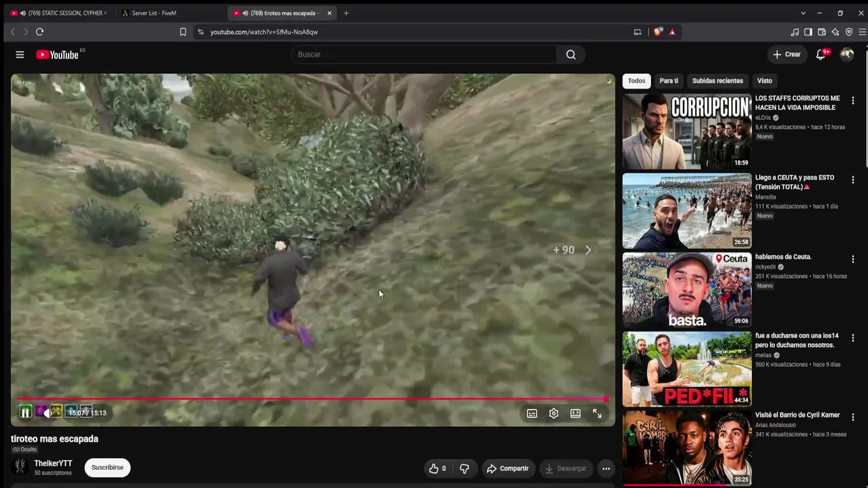Bookmark this page in the address bar

click(x=183, y=32)
